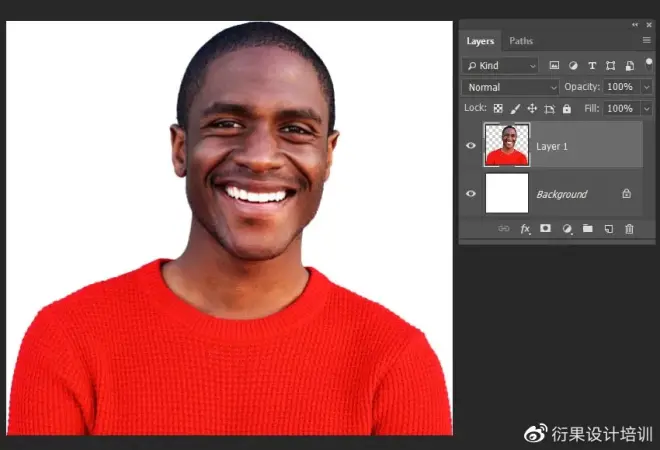This screenshot has width=660, height=450.
Task: Click the Fill value field
Action: tap(622, 109)
